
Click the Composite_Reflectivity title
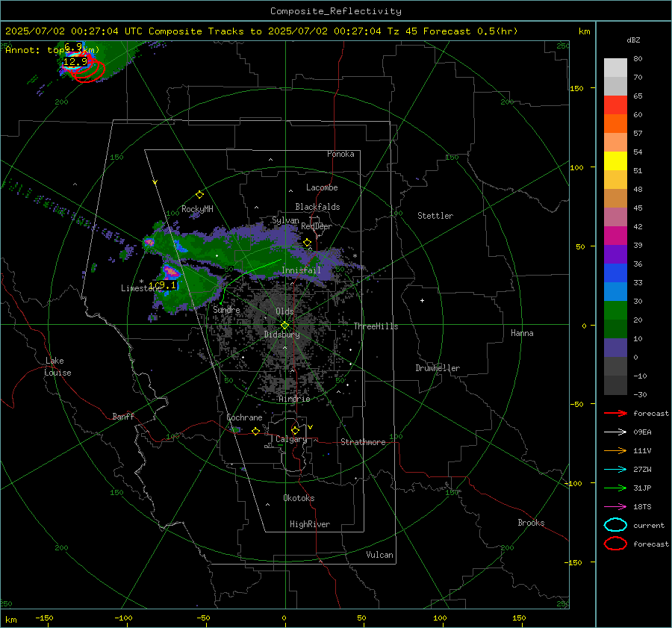click(x=335, y=11)
